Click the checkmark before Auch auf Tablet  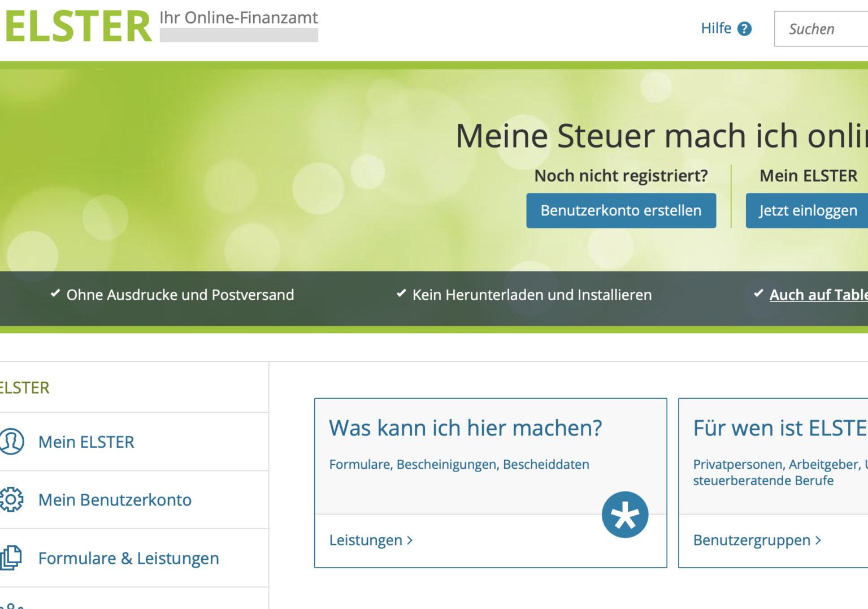coord(758,293)
